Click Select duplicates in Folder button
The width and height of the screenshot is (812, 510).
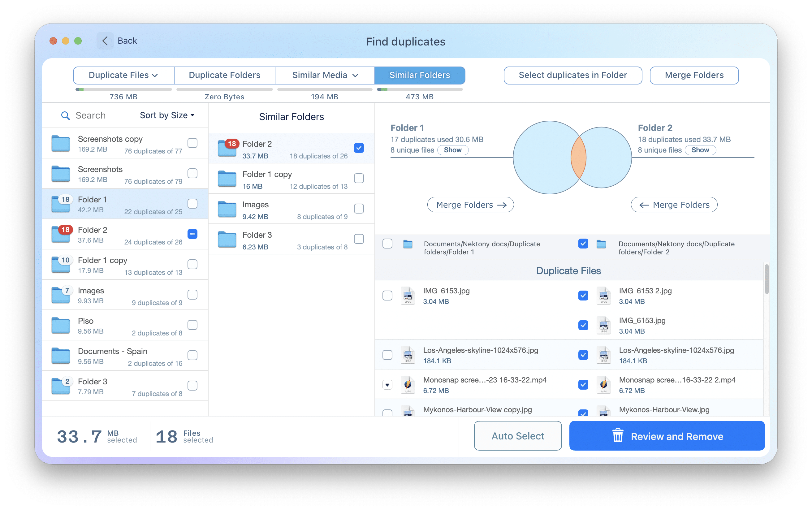573,75
